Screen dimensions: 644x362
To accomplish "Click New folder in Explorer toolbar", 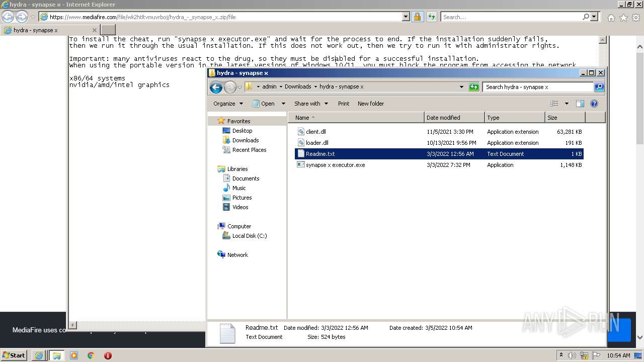I will coord(371,104).
